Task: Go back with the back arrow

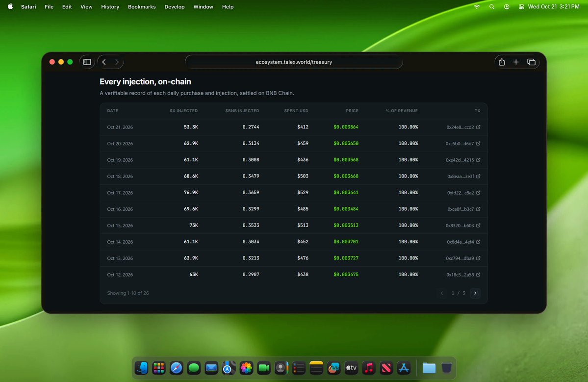Action: 104,62
